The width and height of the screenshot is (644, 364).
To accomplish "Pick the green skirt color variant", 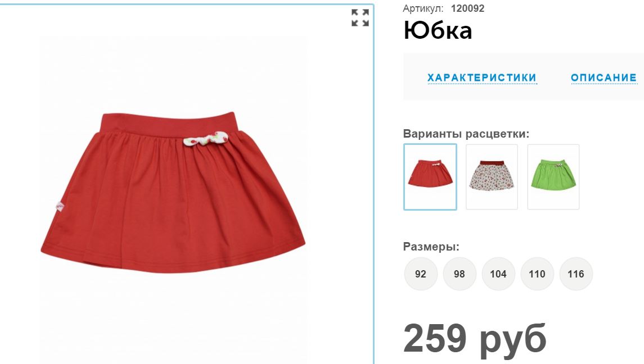I will 553,177.
